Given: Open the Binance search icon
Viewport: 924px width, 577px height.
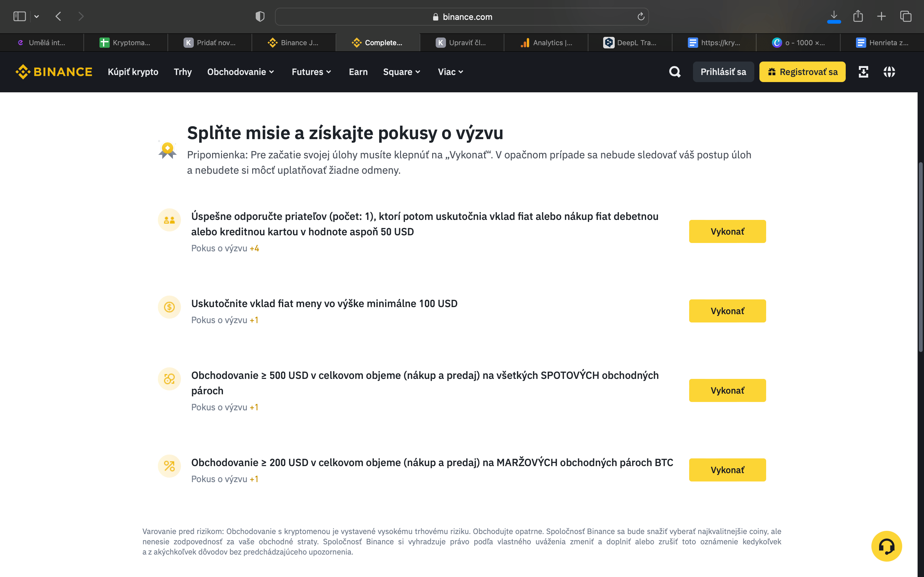Looking at the screenshot, I should [675, 72].
